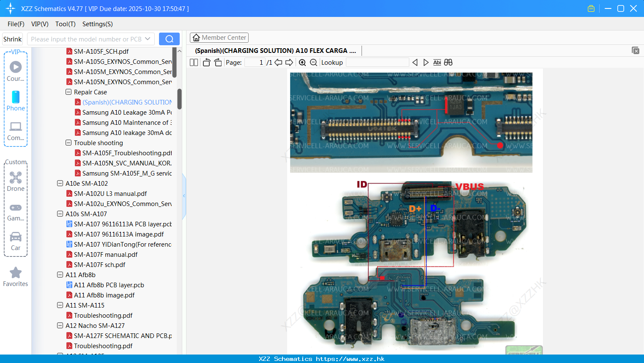Toggle two-page view icon

[194, 62]
